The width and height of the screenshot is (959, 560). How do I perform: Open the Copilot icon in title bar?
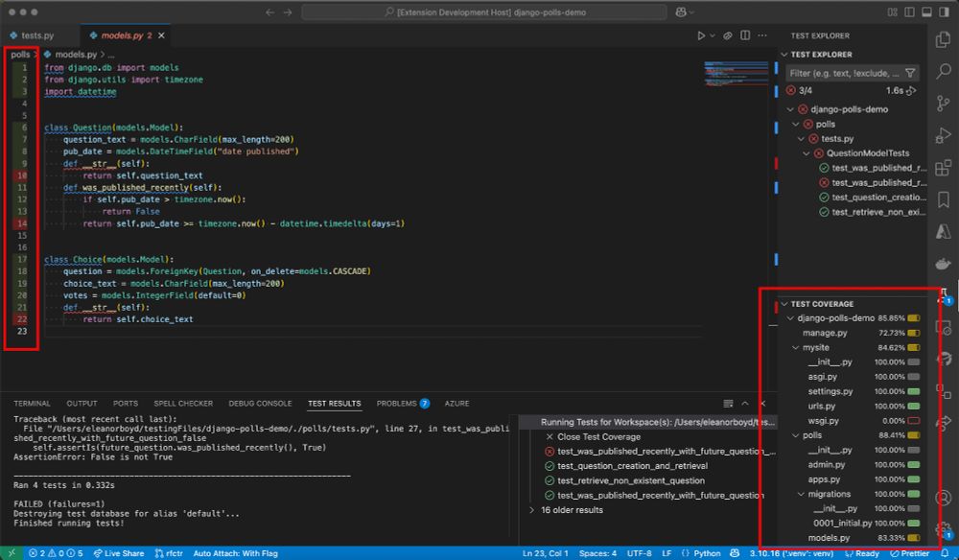[x=681, y=12]
